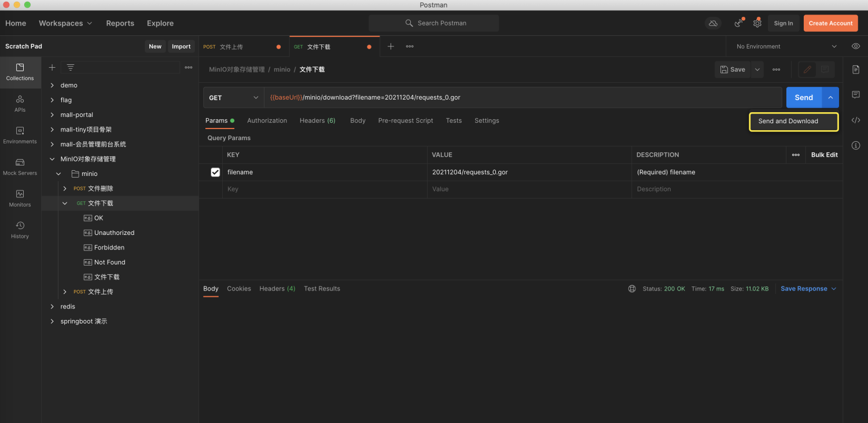Switch to the POST 文件上传 request tab
The image size is (868, 423).
pos(244,47)
